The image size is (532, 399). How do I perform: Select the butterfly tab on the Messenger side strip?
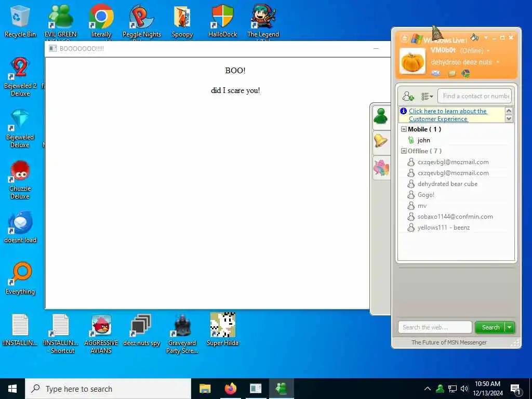pos(381,168)
